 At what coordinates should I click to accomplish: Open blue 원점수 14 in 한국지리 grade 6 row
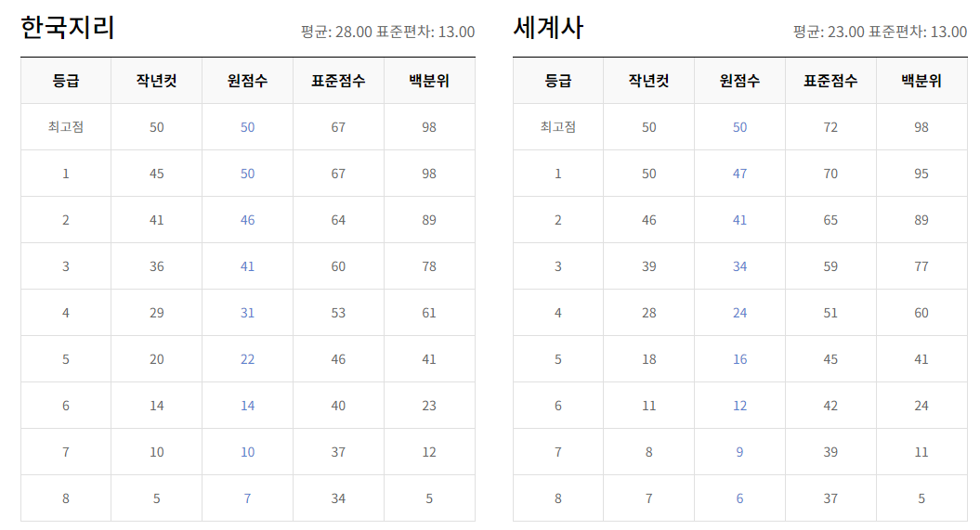click(247, 406)
